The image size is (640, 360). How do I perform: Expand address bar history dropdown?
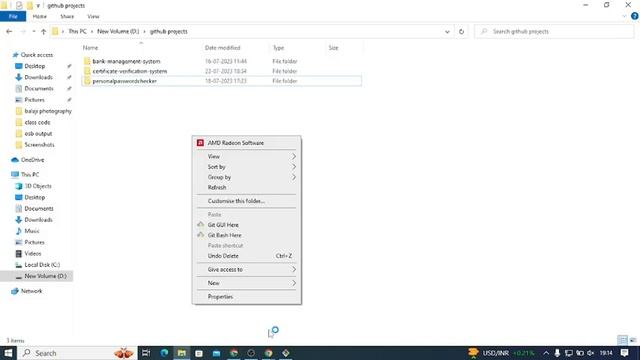click(x=447, y=31)
